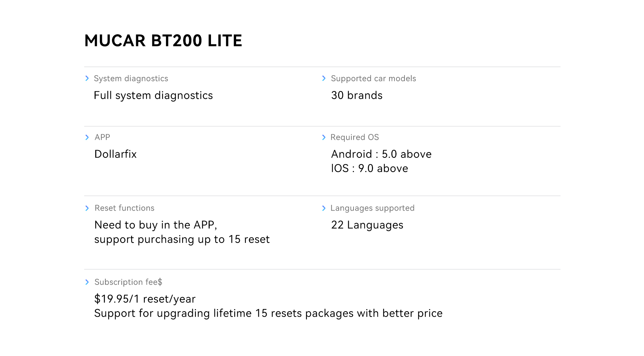This screenshot has height=356, width=644.
Task: Click the Required OS label
Action: (355, 137)
